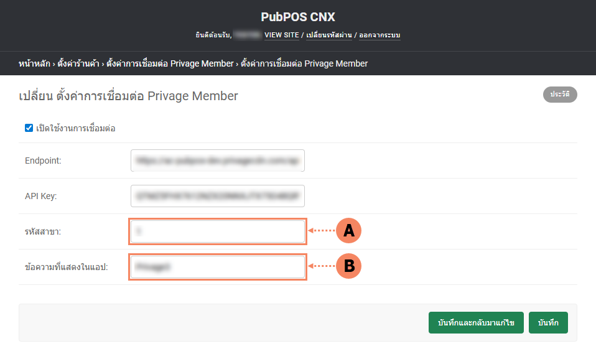
Task: Click the PubPOS CNX site title
Action: click(x=297, y=16)
